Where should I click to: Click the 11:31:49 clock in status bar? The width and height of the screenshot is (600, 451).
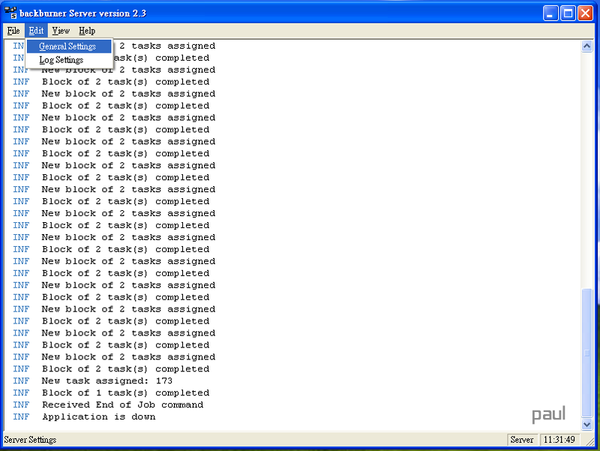(x=559, y=440)
